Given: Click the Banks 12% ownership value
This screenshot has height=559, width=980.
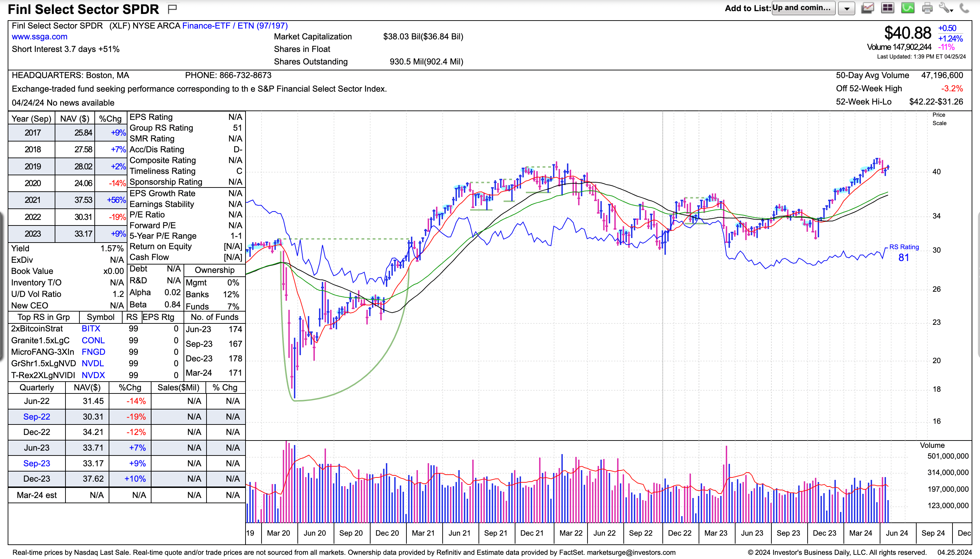Looking at the screenshot, I should click(231, 294).
